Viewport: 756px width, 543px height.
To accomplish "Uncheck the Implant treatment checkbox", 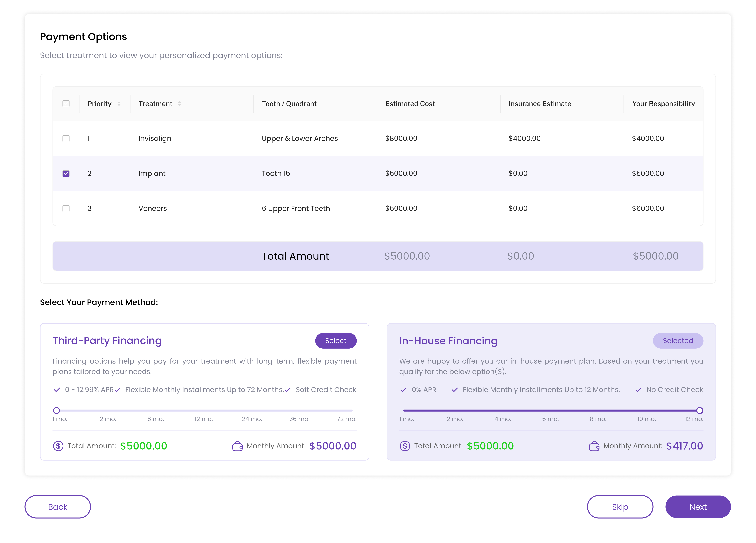I will click(x=66, y=173).
